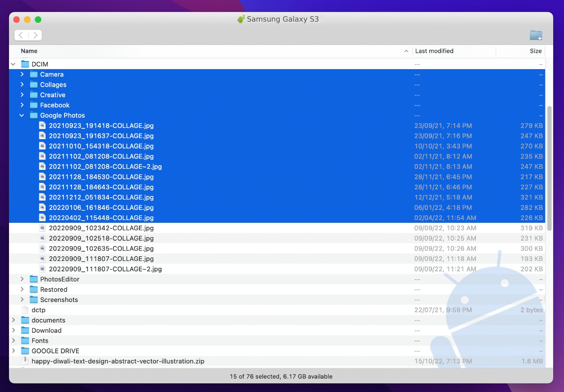Click the 15/10/22, 7:13 PM date cell

tap(443, 361)
